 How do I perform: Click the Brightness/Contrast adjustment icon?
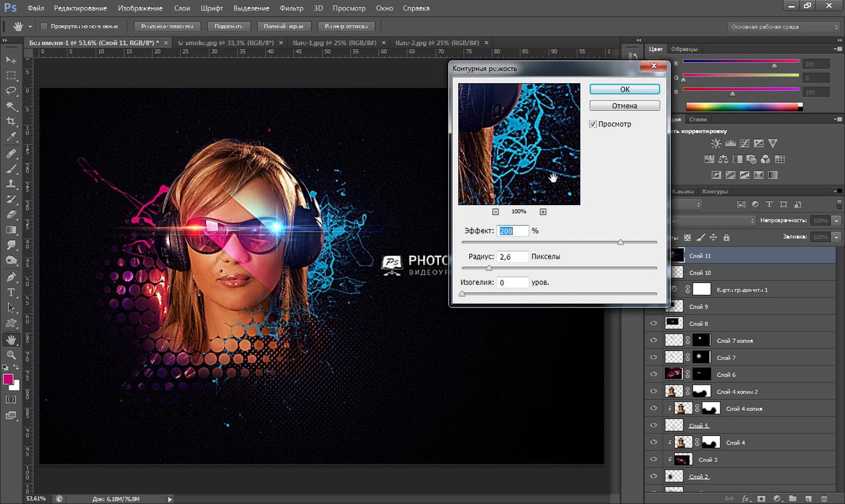point(716,143)
